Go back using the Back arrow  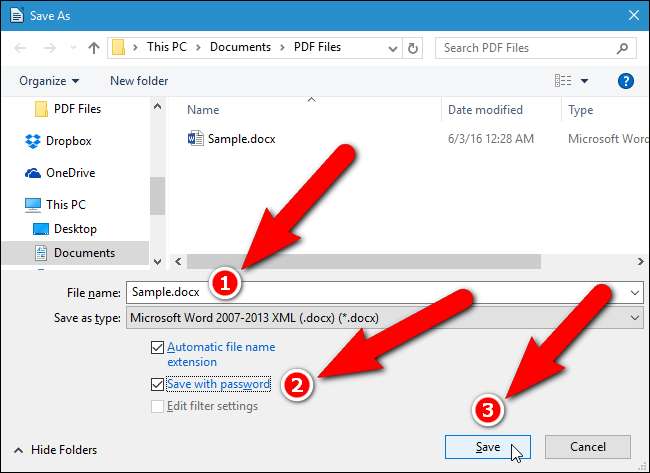[x=20, y=48]
